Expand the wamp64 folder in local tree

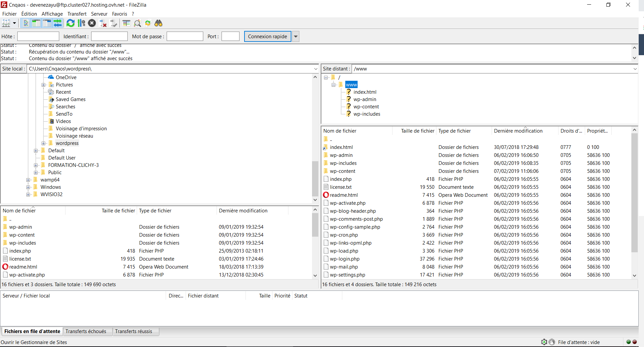click(28, 180)
